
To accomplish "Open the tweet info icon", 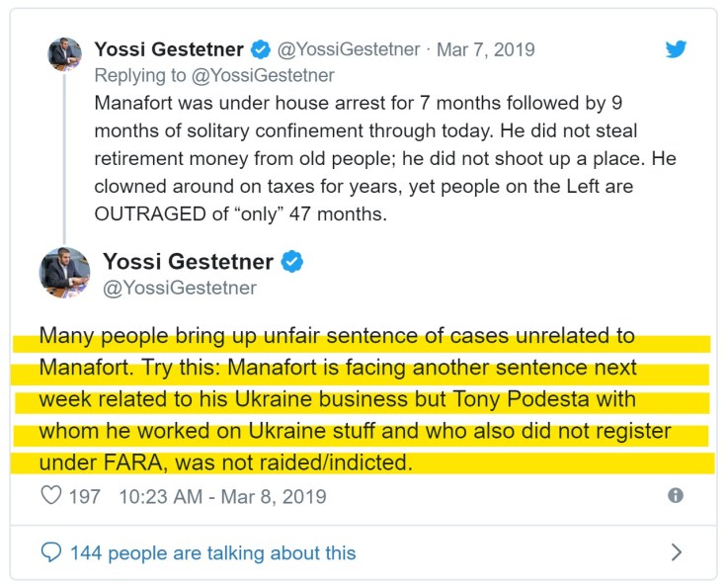I will point(676,496).
